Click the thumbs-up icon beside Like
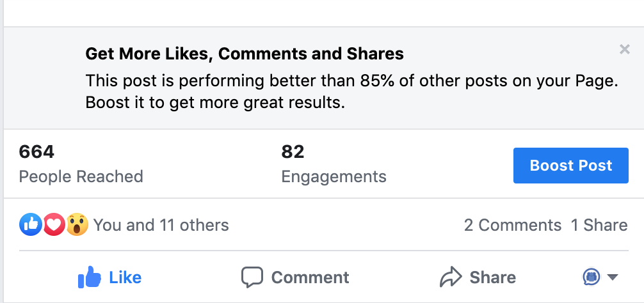The image size is (644, 303). [x=90, y=277]
